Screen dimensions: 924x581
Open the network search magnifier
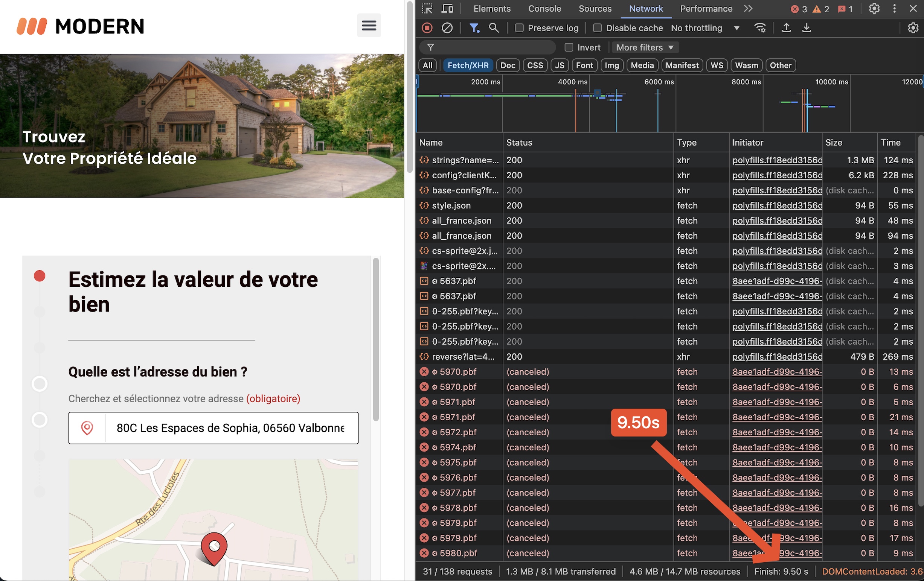tap(494, 28)
